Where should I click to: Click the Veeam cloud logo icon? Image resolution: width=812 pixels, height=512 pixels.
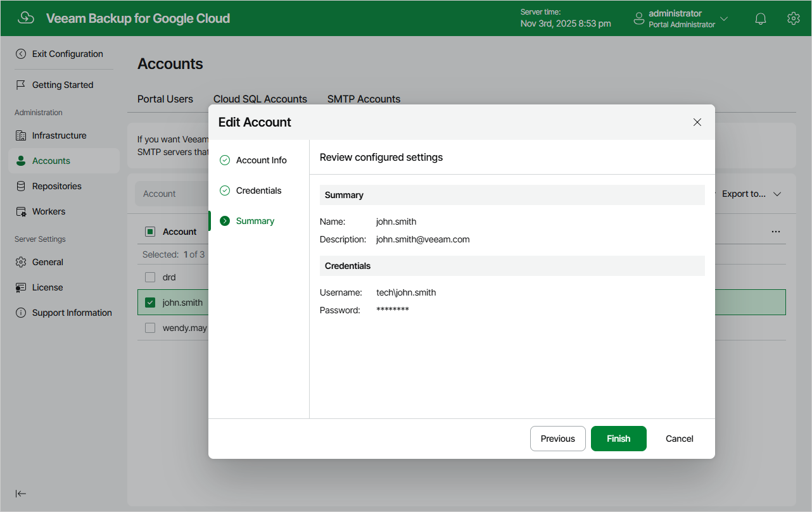coord(25,18)
